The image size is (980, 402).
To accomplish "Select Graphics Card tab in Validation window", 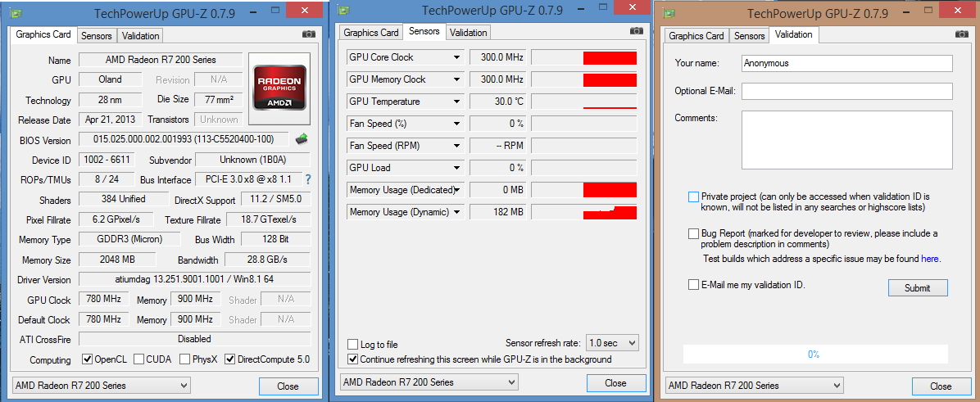I will 697,35.
